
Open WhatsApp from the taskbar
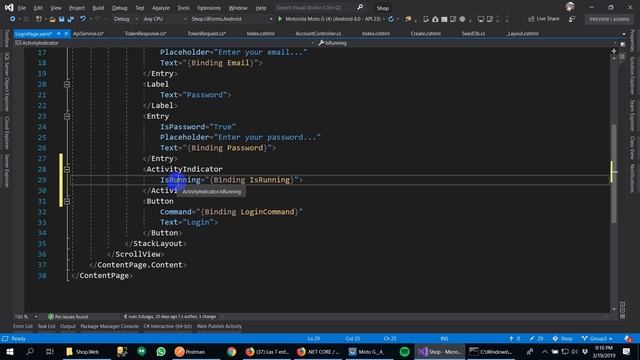(161, 351)
